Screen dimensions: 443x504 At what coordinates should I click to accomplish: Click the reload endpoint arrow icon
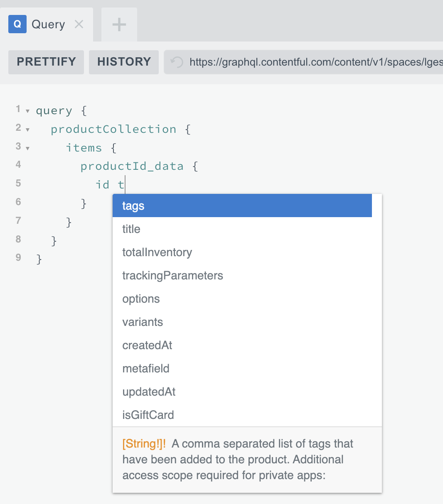tap(177, 62)
